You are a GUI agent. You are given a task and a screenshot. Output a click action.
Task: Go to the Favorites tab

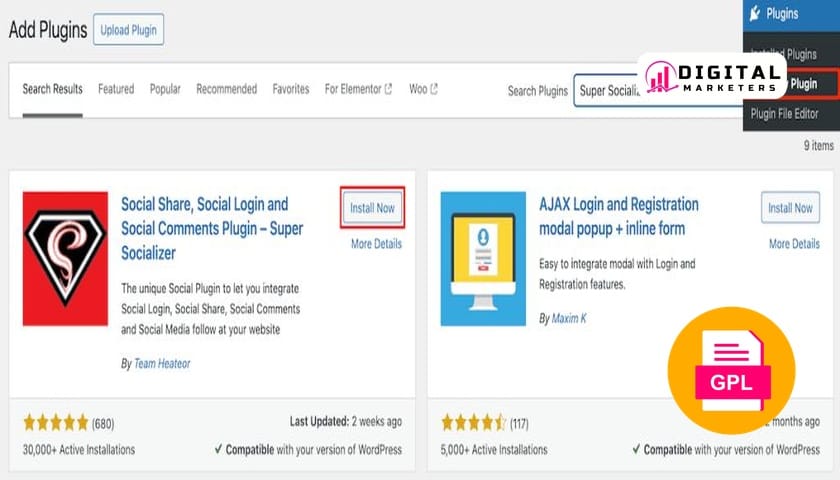click(291, 89)
